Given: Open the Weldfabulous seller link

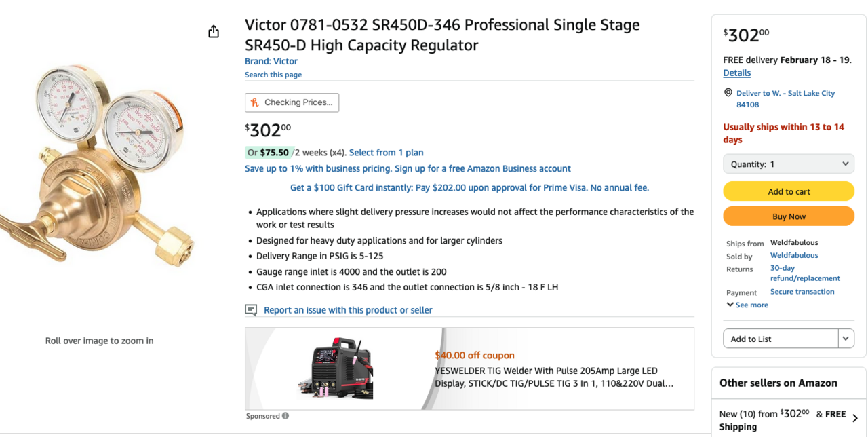Looking at the screenshot, I should click(x=794, y=255).
